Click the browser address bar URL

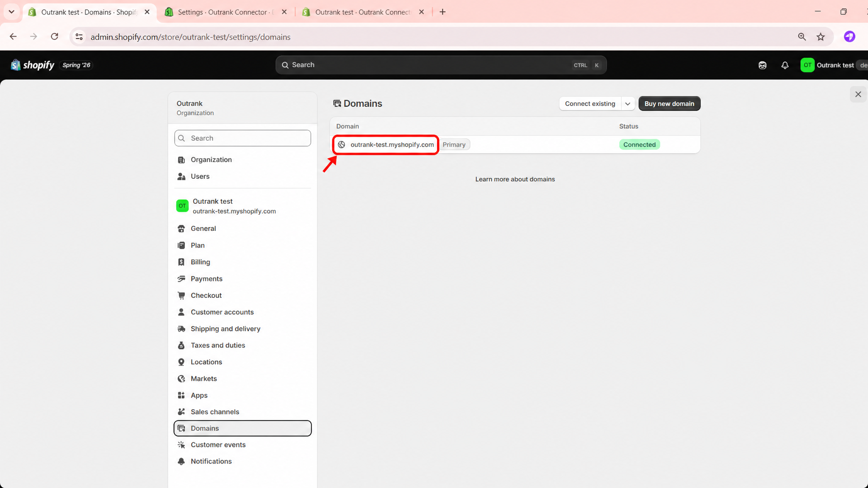(190, 37)
